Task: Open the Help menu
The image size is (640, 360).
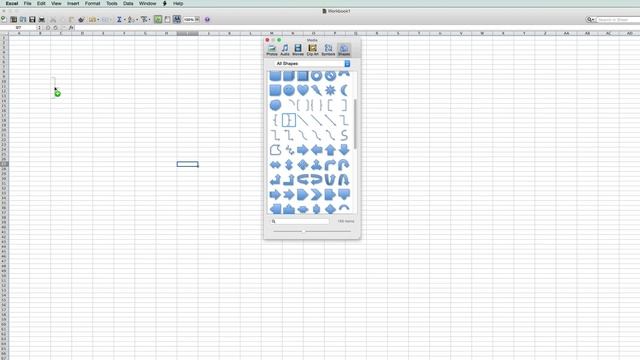Action: [x=178, y=3]
